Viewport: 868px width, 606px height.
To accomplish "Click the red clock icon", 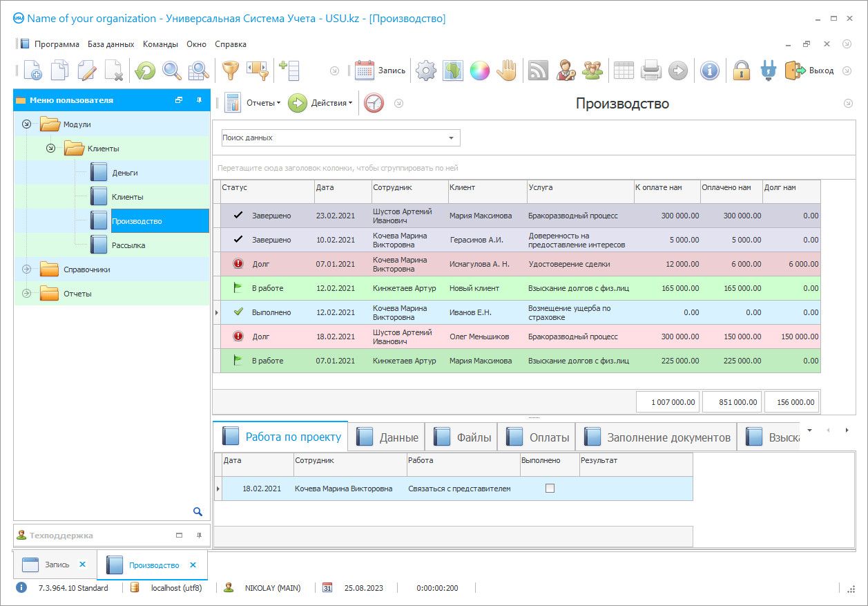I will [374, 103].
